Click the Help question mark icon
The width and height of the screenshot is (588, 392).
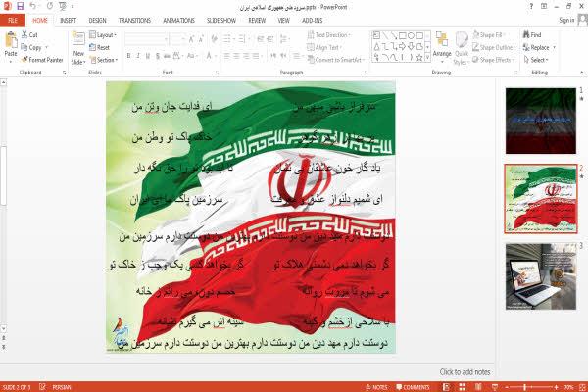531,6
